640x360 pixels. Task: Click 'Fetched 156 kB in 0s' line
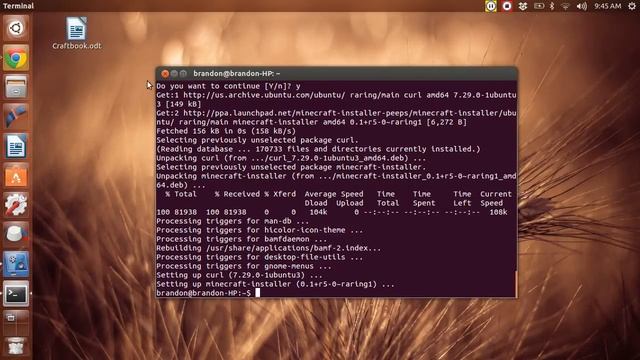(226, 131)
